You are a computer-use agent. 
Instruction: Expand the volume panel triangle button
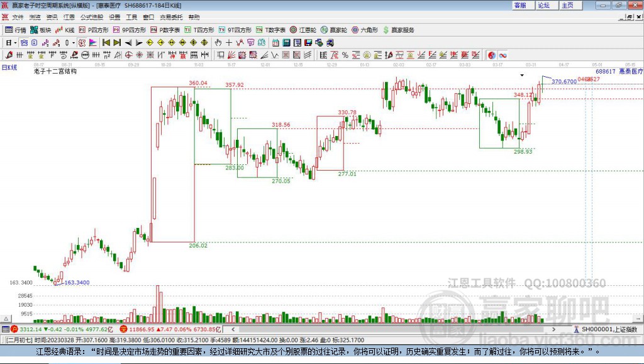6,319
